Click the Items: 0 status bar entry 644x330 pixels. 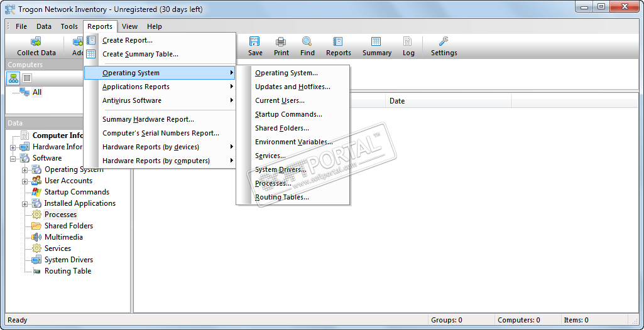tap(576, 320)
